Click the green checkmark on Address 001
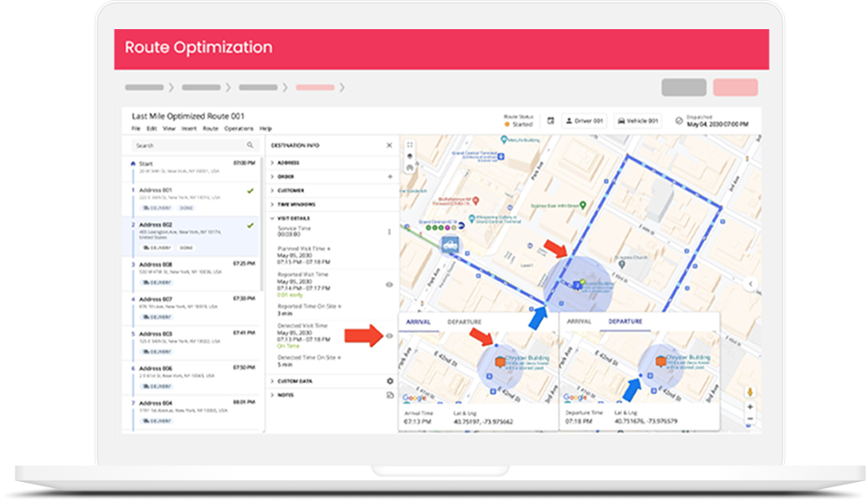 pos(250,190)
